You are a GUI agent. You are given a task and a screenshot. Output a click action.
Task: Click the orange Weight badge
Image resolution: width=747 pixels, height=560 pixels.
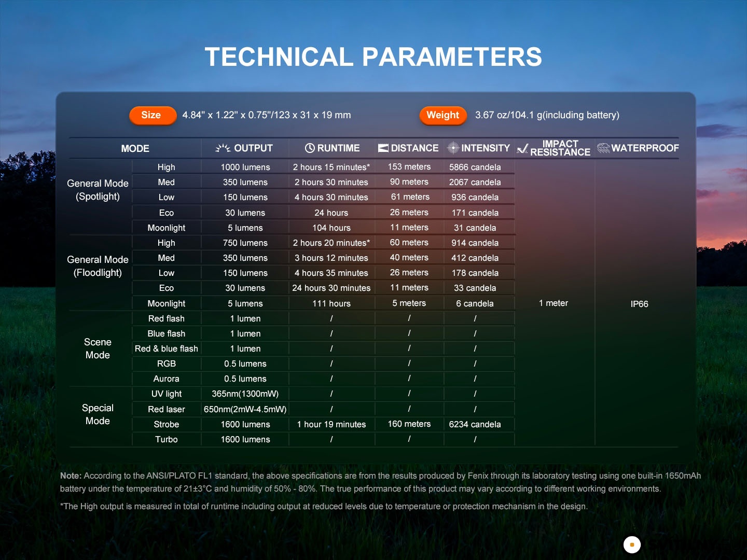pyautogui.click(x=442, y=115)
